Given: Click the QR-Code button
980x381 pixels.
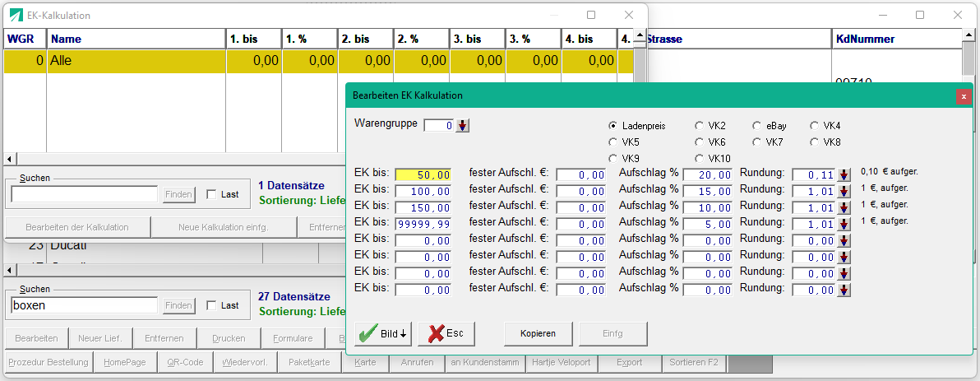Looking at the screenshot, I should click(x=186, y=362).
